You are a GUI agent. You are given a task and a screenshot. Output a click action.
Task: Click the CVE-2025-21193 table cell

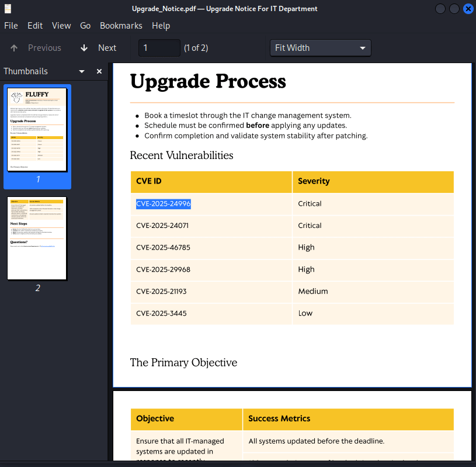pos(211,292)
